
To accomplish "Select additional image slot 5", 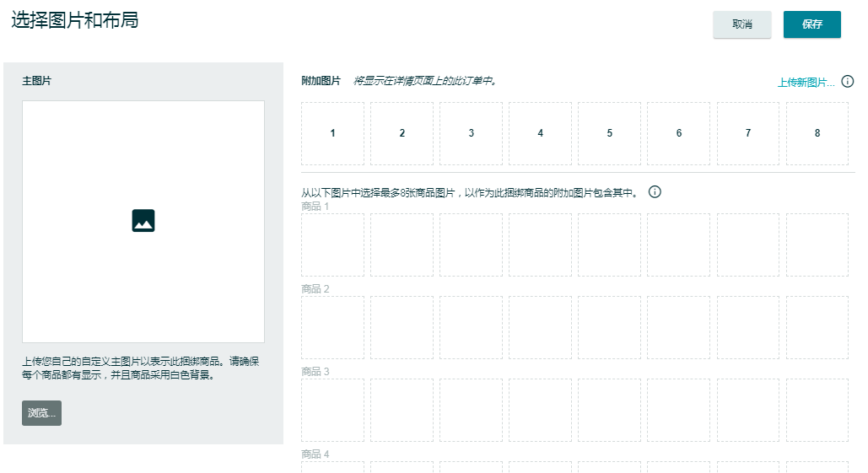I will tap(610, 133).
